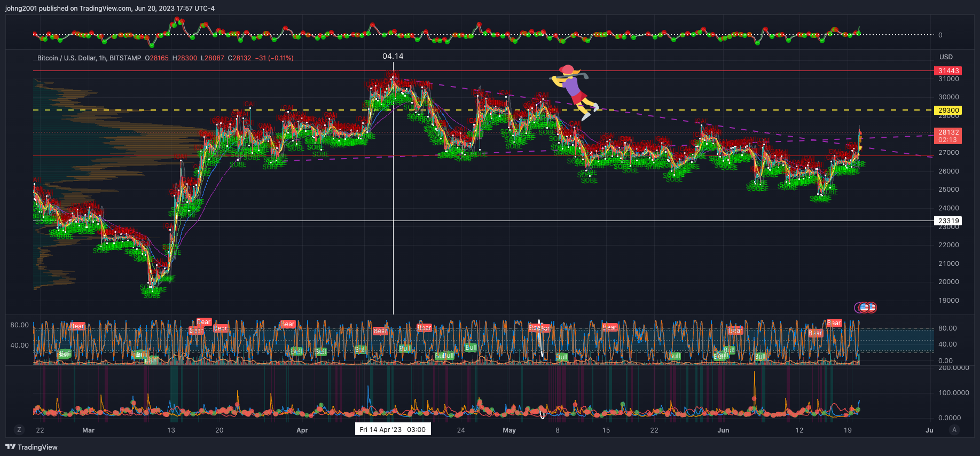Click 19000 on the price scale
980x456 pixels.
(x=948, y=301)
